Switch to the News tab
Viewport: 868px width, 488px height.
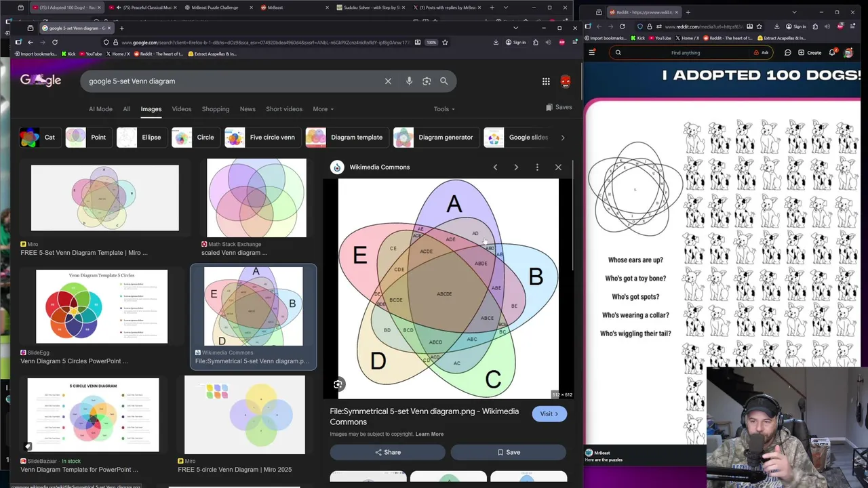[x=248, y=109]
